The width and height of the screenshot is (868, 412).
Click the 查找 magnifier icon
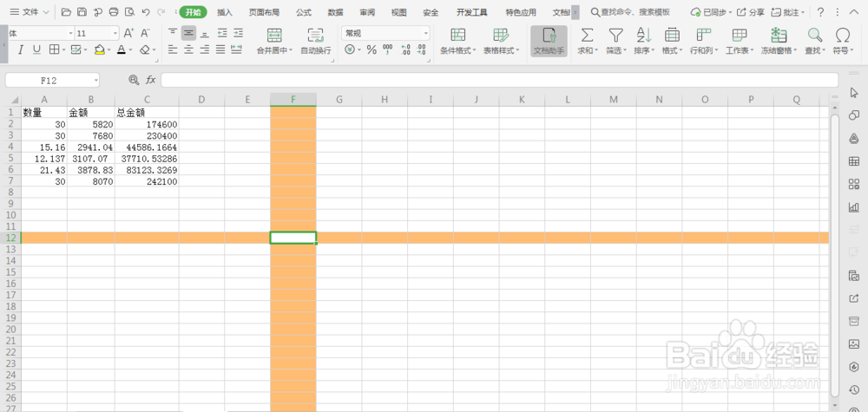(x=814, y=36)
